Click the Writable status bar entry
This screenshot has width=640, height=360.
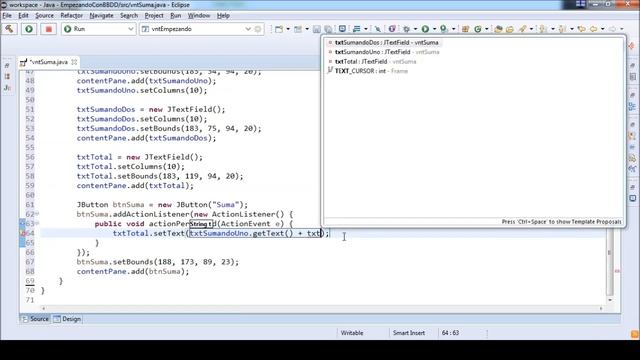click(352, 333)
